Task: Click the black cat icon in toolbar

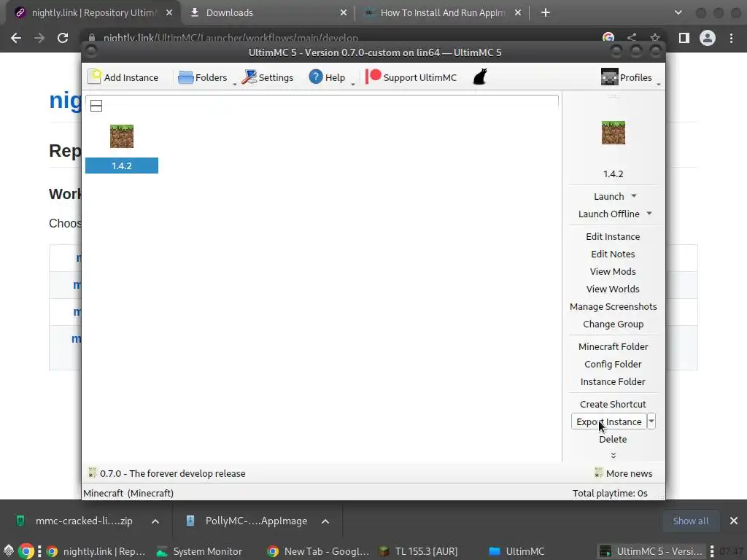Action: [x=480, y=77]
